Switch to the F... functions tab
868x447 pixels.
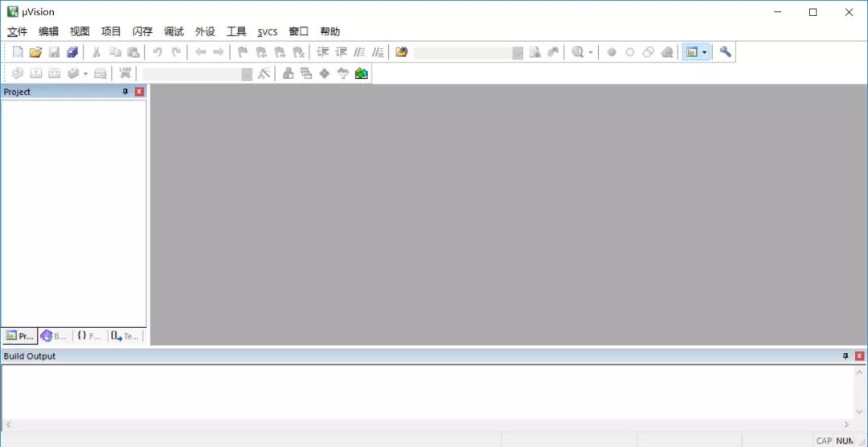tap(89, 336)
